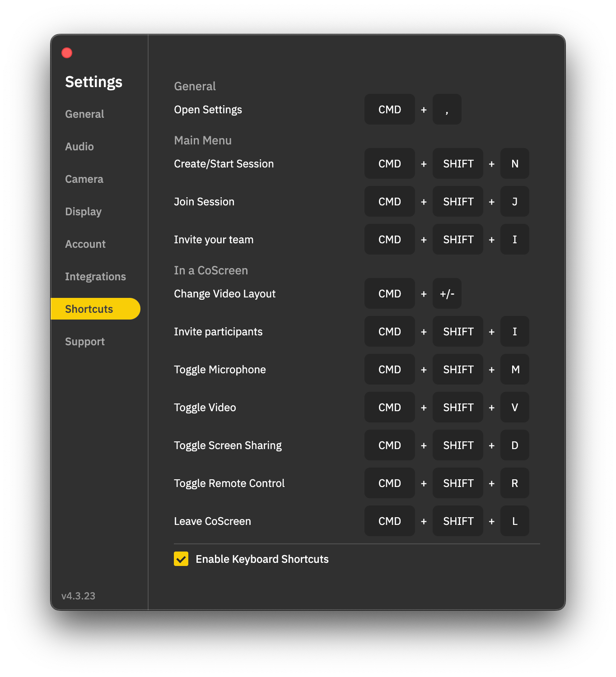Click the L key for Leave CoScreen
Viewport: 616px width, 677px height.
pyautogui.click(x=515, y=521)
